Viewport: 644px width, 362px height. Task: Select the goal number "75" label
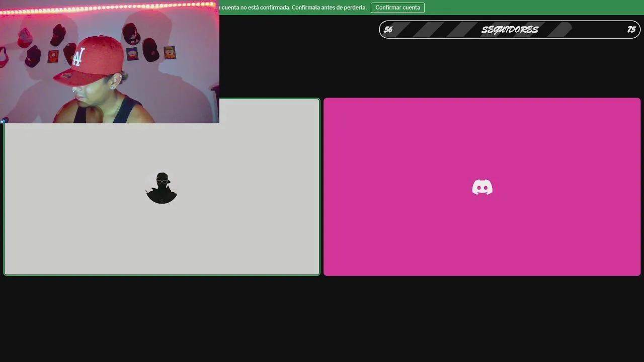tap(630, 30)
